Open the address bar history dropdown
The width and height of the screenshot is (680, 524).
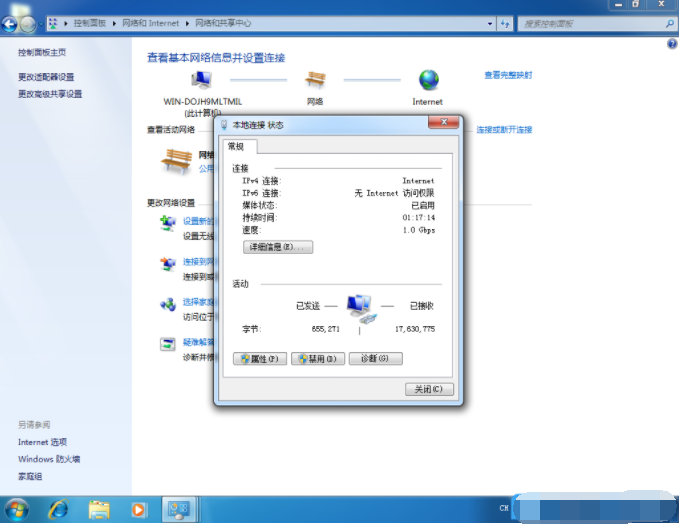(490, 23)
